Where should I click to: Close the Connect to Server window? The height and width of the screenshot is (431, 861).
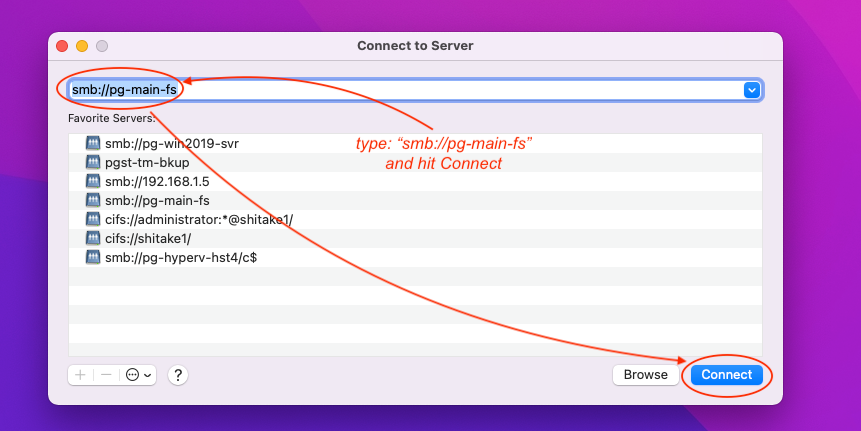[x=62, y=46]
